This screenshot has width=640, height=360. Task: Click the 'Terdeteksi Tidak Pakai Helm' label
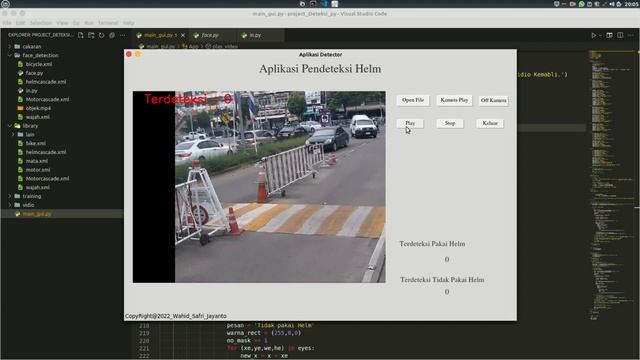[442, 280]
